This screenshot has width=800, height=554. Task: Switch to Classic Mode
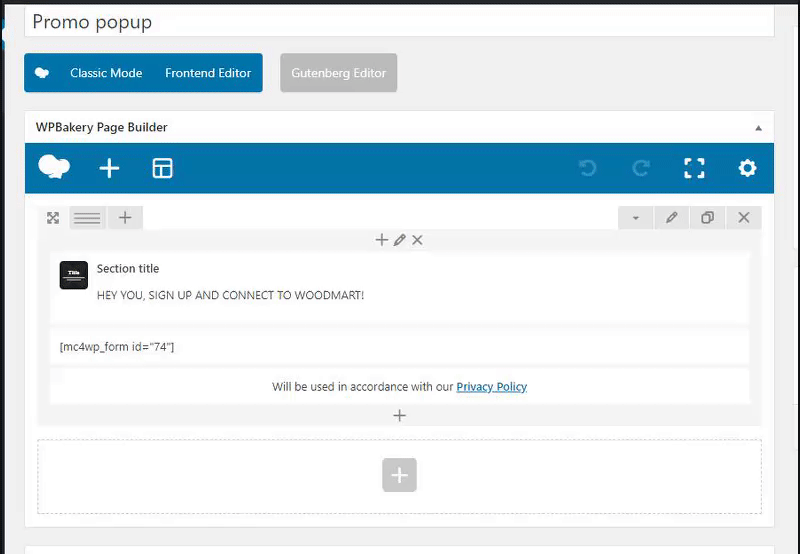click(x=106, y=73)
